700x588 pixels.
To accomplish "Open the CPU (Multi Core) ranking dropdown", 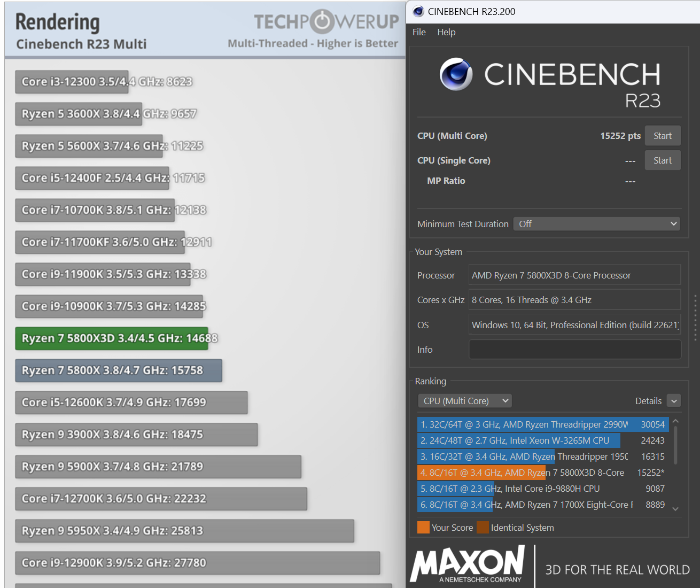I will tap(465, 401).
